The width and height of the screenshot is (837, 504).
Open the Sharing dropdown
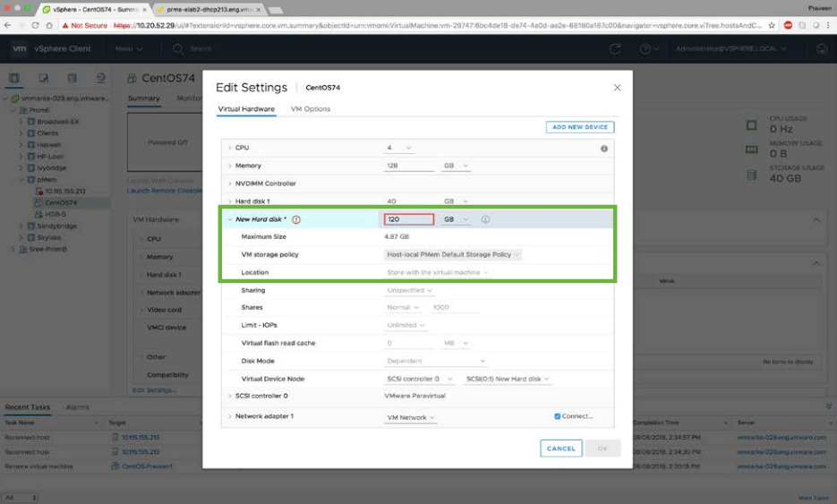409,290
